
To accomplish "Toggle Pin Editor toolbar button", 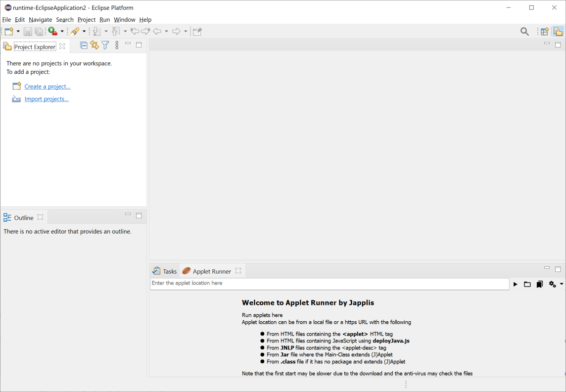I will pyautogui.click(x=197, y=31).
